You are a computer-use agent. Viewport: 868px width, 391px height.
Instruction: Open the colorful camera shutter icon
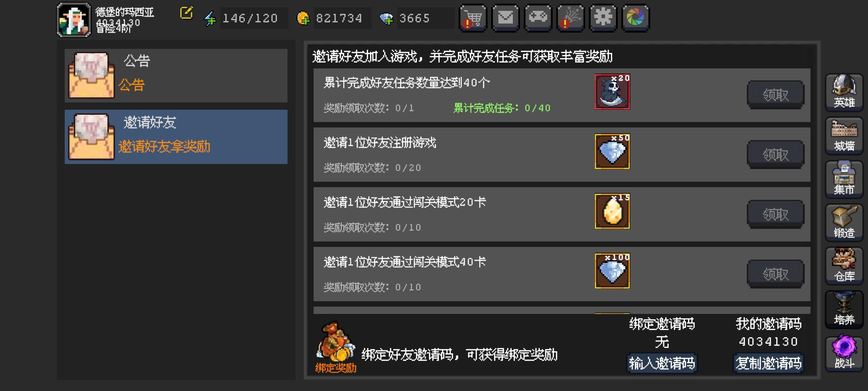pos(636,18)
